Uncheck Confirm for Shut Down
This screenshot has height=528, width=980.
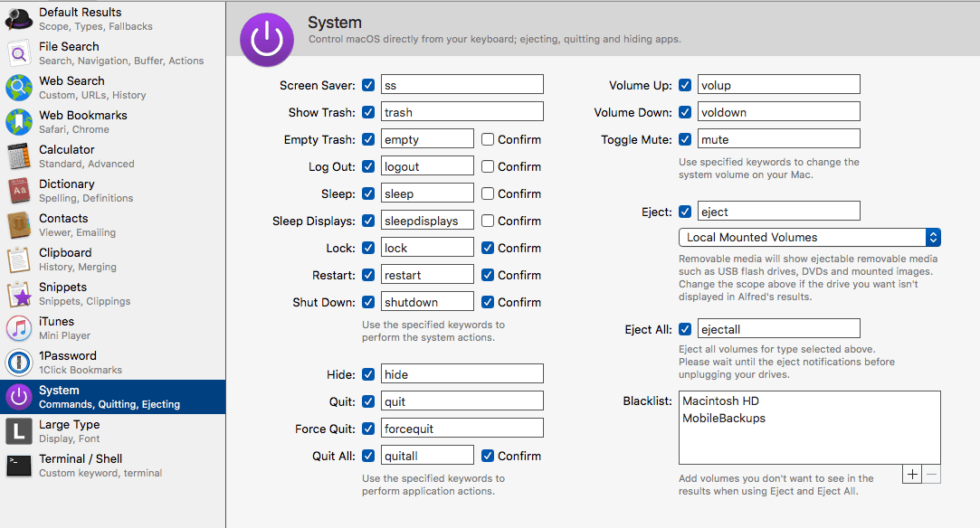[x=488, y=302]
